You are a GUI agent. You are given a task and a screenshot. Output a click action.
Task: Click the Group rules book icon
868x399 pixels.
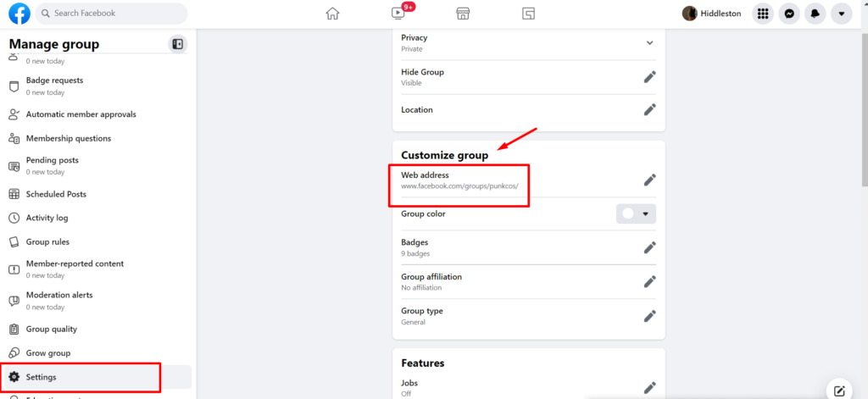click(14, 241)
